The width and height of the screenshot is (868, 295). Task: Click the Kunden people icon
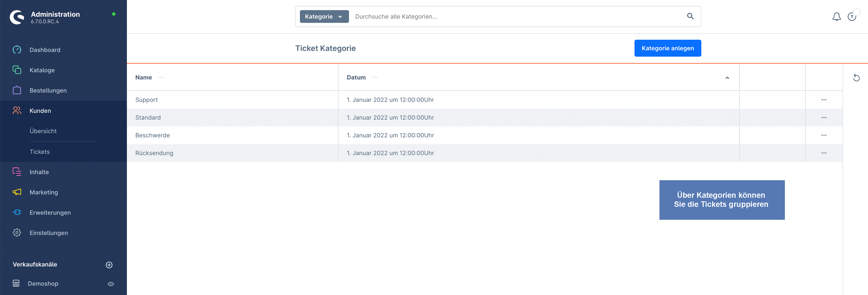coord(17,111)
